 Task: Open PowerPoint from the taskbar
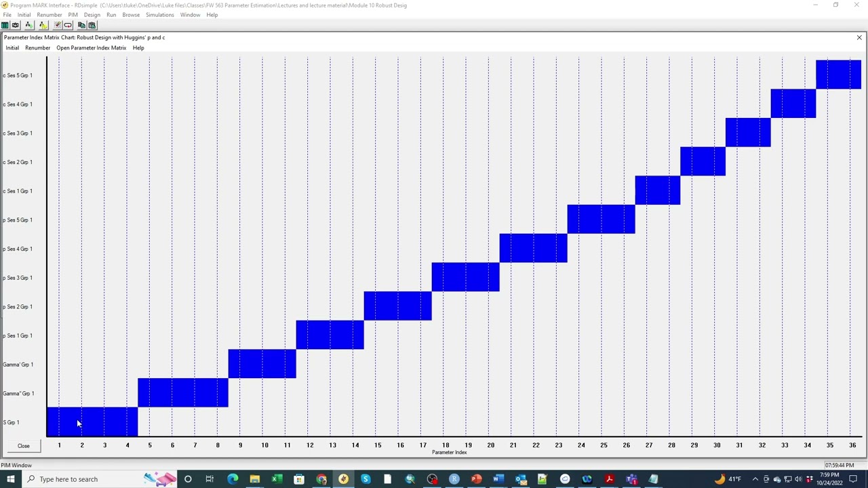[476, 479]
